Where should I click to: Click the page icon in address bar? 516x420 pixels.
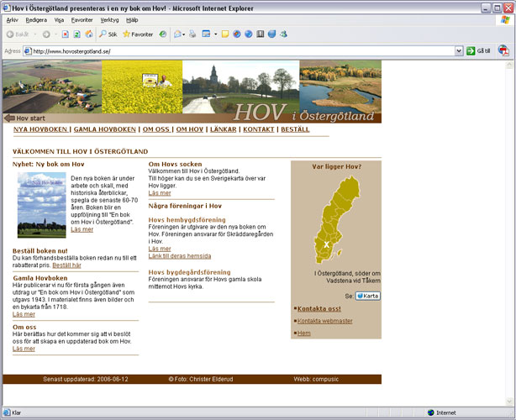pos(29,51)
